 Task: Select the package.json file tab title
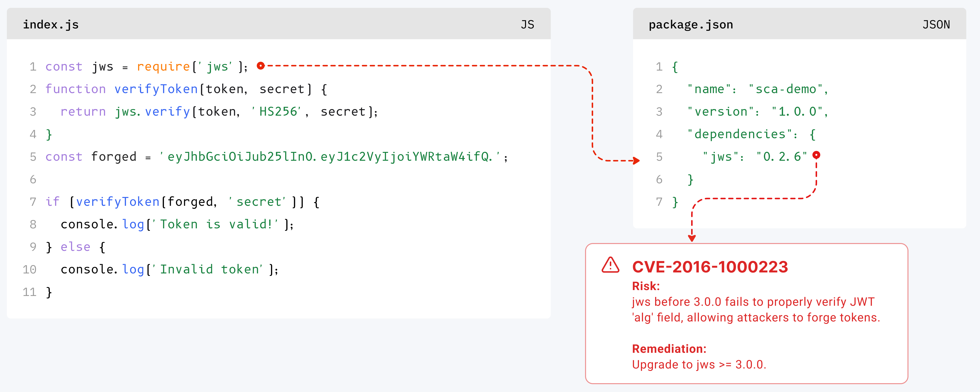point(690,24)
